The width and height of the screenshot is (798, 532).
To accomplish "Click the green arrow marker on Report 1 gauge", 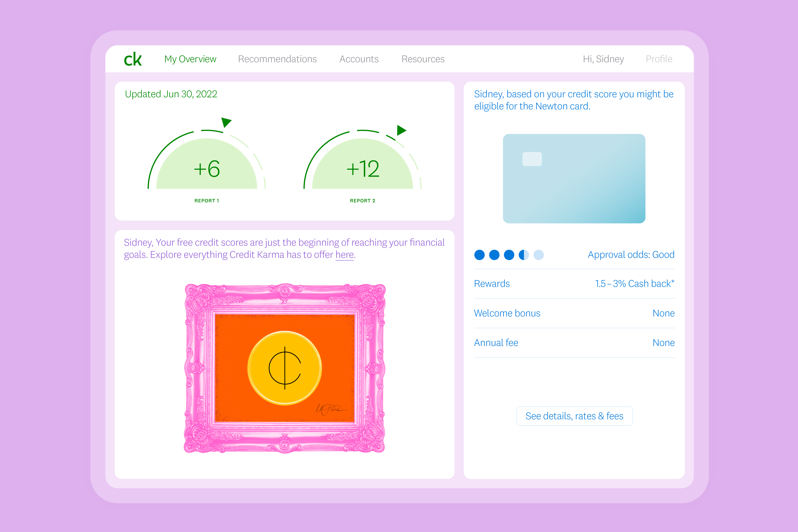I will click(226, 122).
